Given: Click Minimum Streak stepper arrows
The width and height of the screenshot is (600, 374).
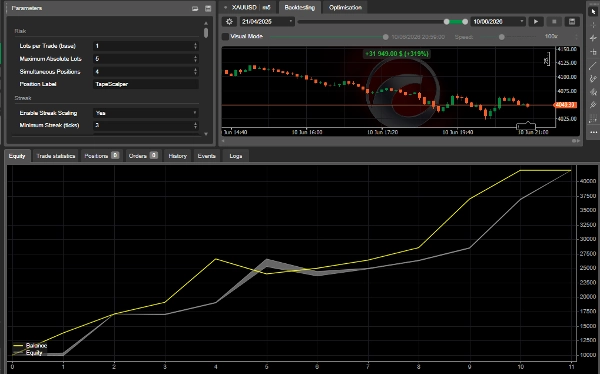Looking at the screenshot, I should tap(195, 125).
